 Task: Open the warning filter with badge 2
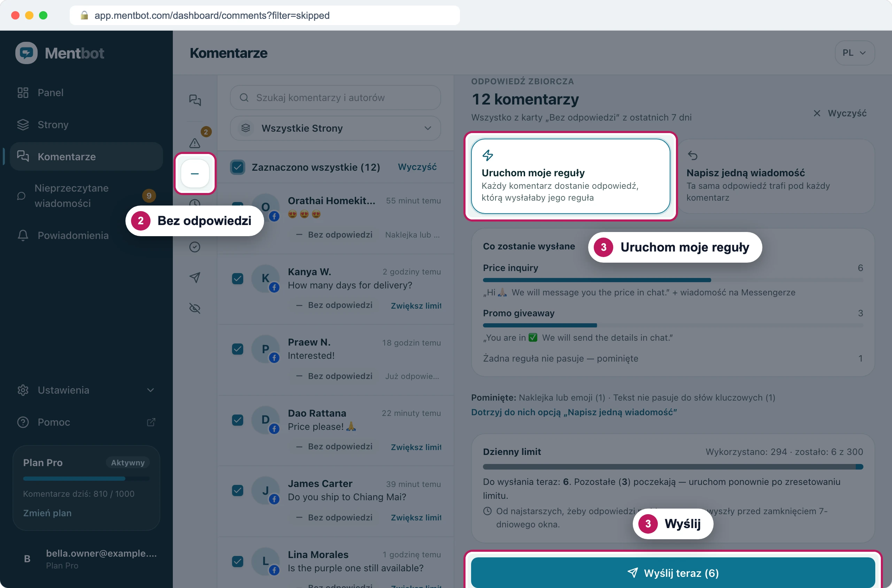(x=195, y=142)
